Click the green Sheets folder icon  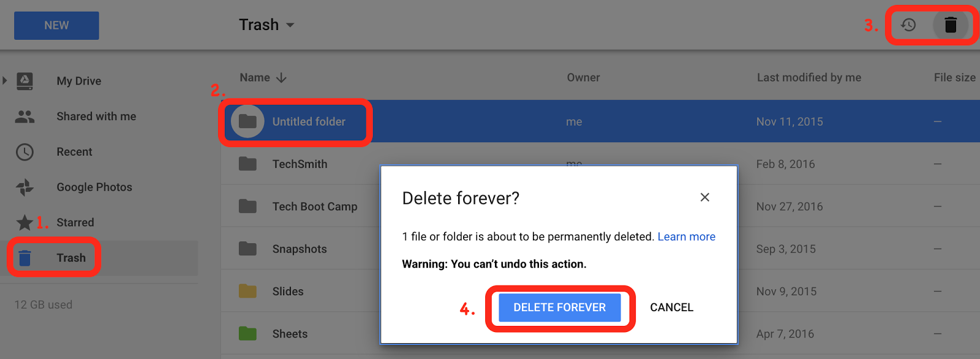pyautogui.click(x=247, y=334)
